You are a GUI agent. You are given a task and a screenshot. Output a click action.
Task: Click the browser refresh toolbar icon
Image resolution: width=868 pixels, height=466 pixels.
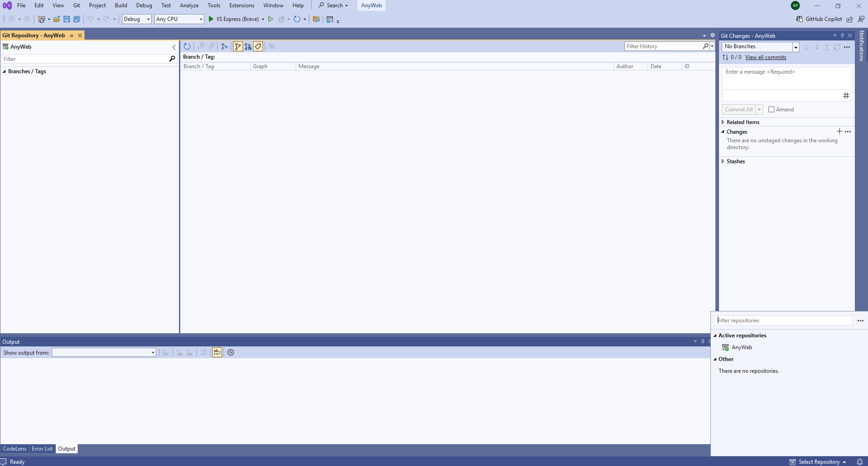[297, 19]
